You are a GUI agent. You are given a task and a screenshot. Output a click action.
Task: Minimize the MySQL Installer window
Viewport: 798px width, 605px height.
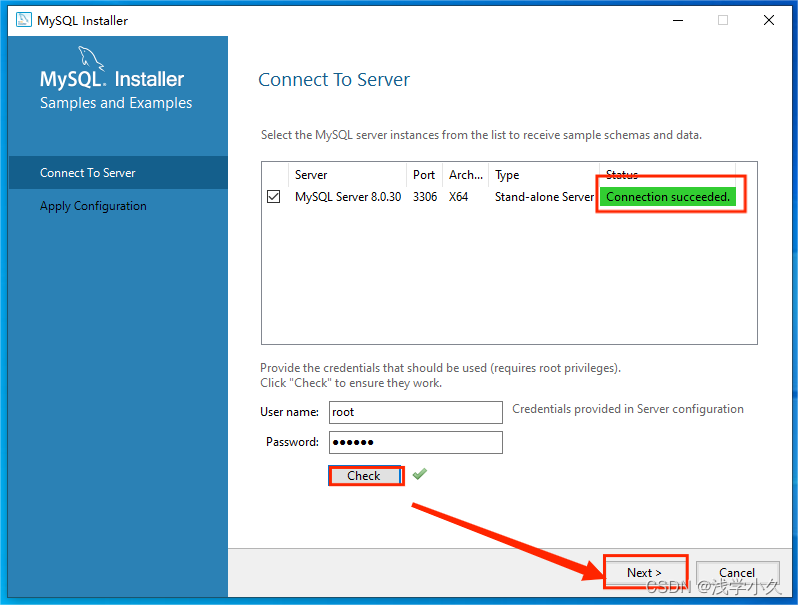coord(678,20)
